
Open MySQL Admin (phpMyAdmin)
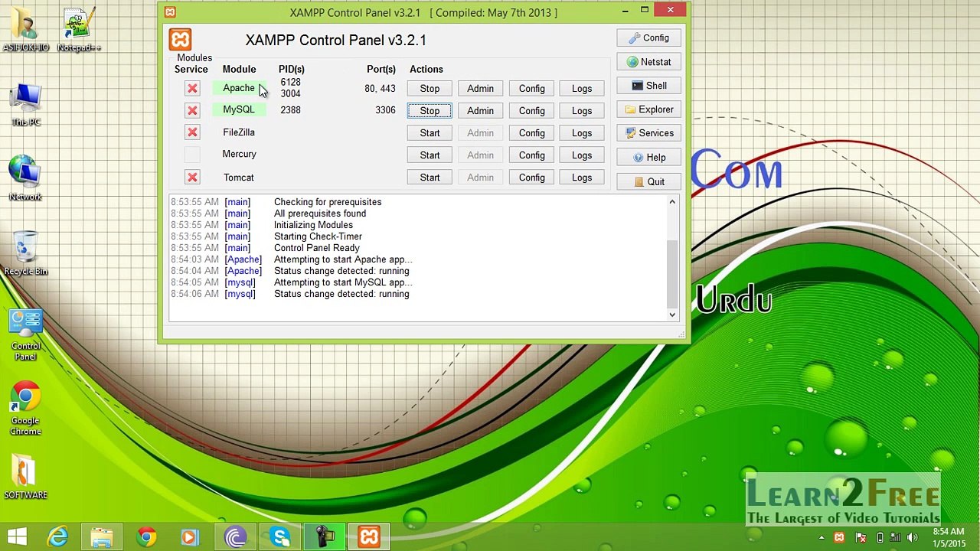[480, 111]
